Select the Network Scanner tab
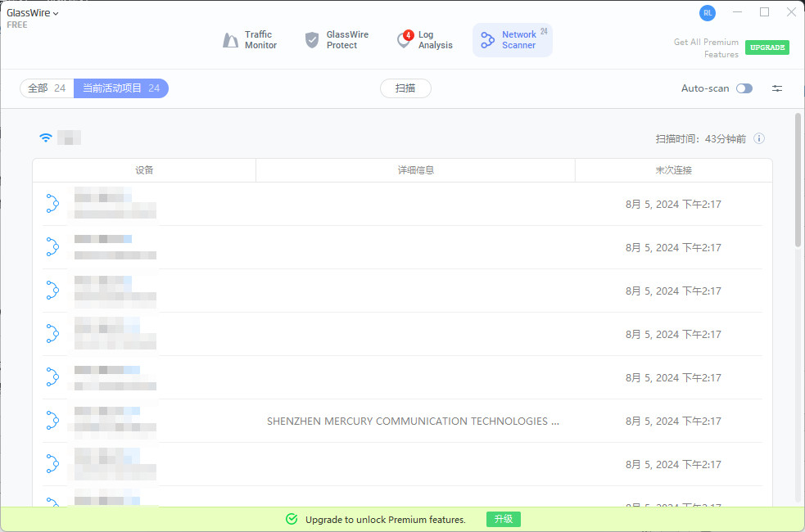805x532 pixels. click(x=512, y=40)
